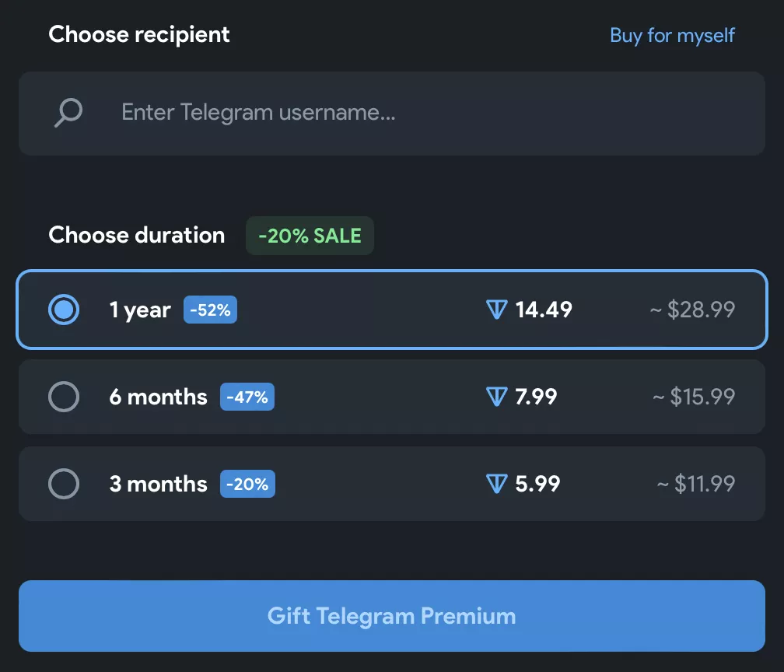Click the -47% discount badge

[x=247, y=397]
